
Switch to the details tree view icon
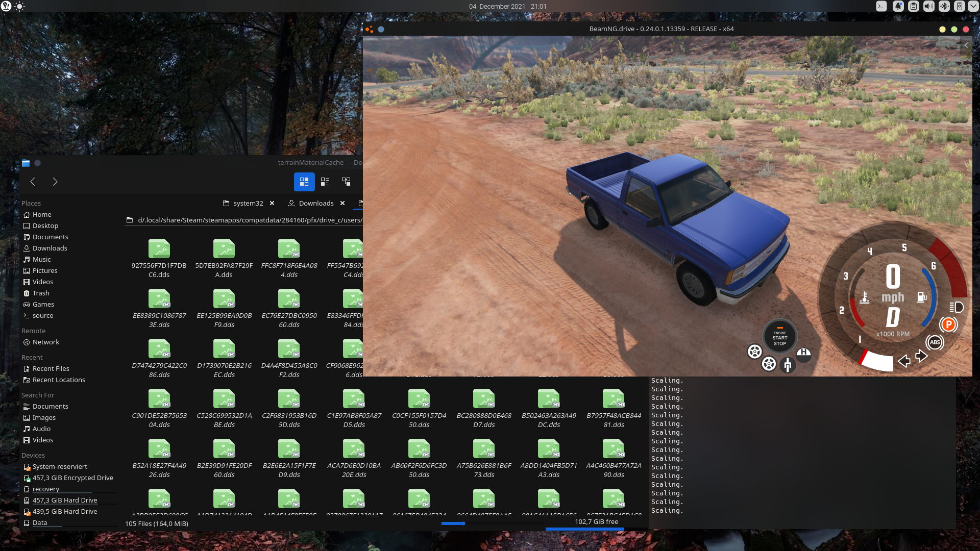pos(346,181)
